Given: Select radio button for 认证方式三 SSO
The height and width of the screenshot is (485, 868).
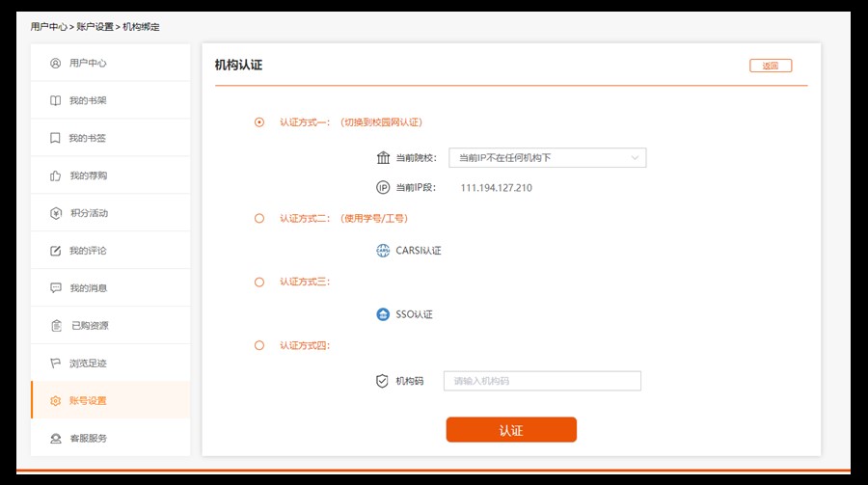Looking at the screenshot, I should (258, 282).
